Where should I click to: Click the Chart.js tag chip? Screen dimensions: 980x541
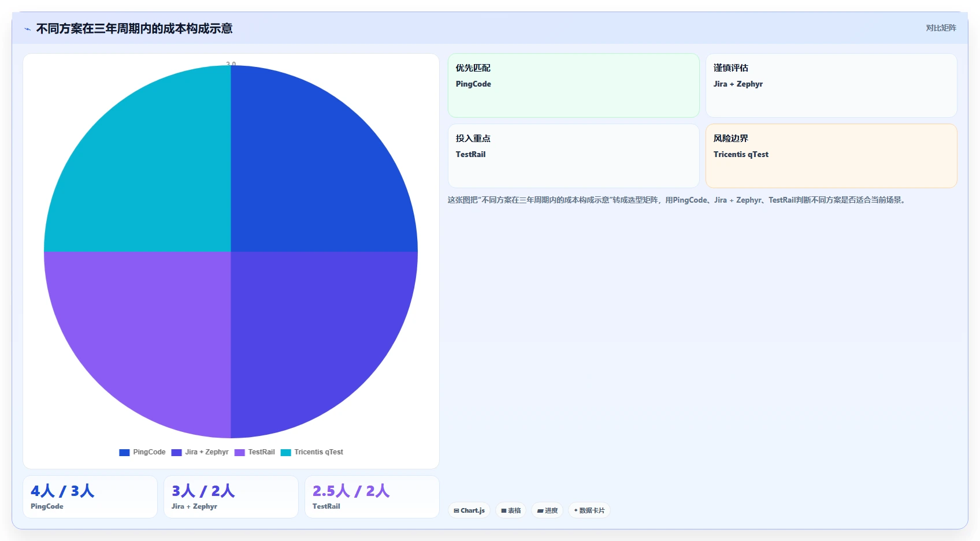(x=469, y=510)
